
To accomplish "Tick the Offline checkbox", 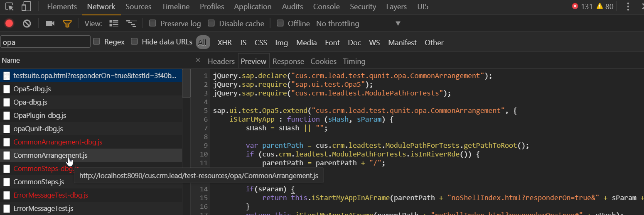I will (x=280, y=23).
